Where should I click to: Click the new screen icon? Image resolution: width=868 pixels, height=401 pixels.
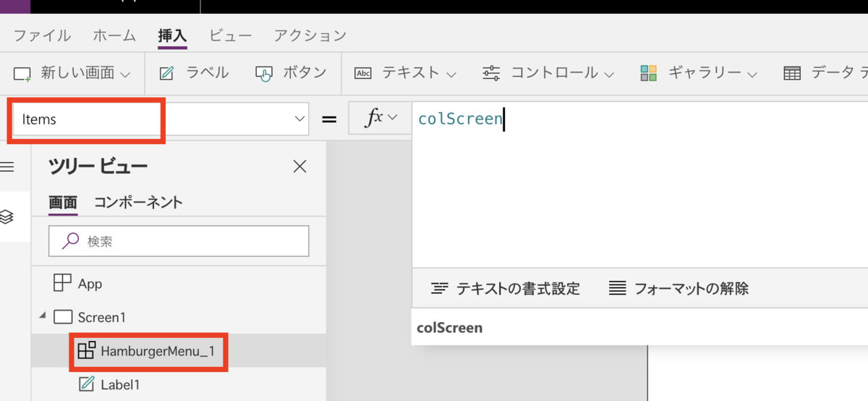23,73
